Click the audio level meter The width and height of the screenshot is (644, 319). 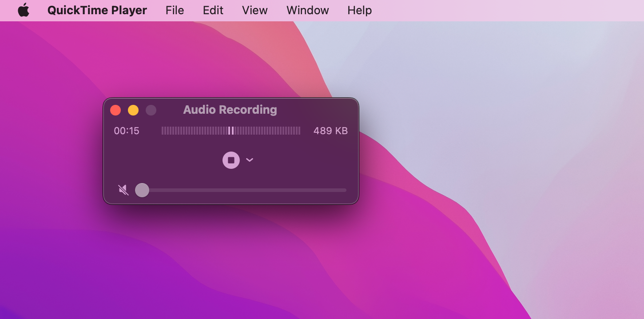[231, 131]
